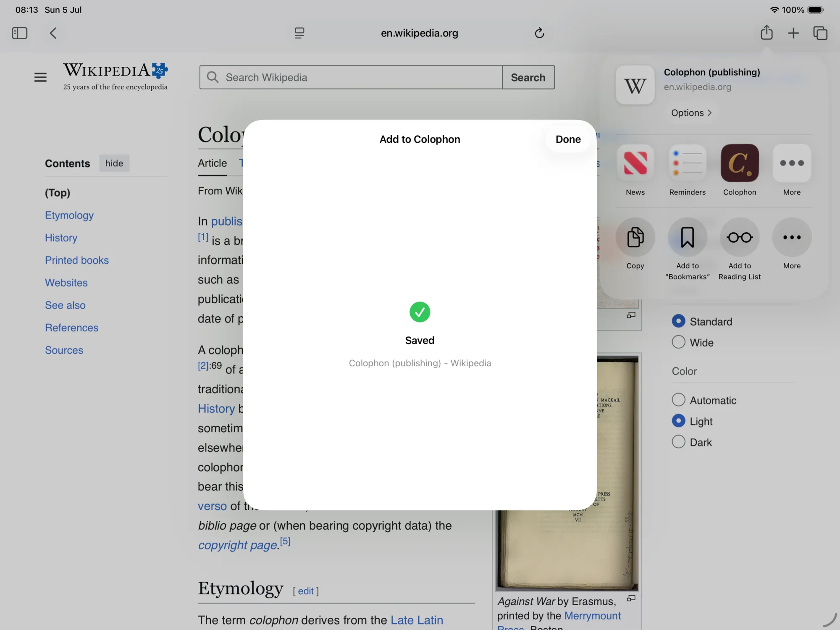Jump to References section
Image resolution: width=840 pixels, height=630 pixels.
click(x=71, y=328)
